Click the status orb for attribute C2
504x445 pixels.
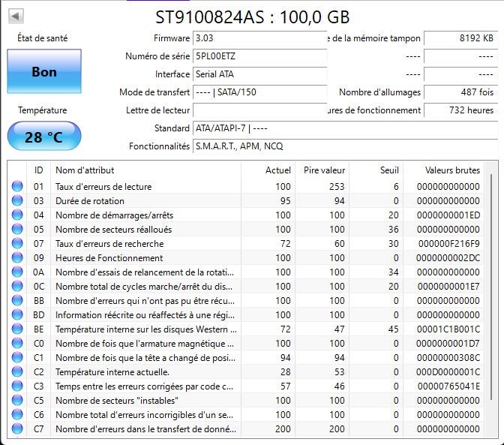tap(17, 371)
